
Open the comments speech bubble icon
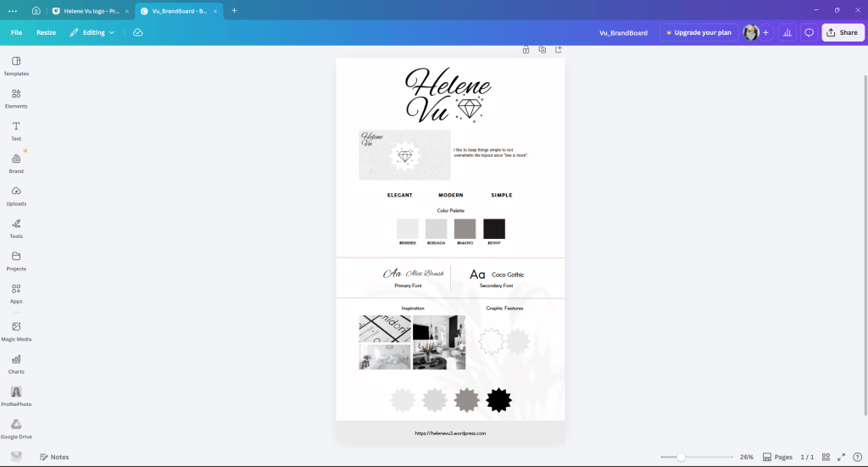pos(809,33)
